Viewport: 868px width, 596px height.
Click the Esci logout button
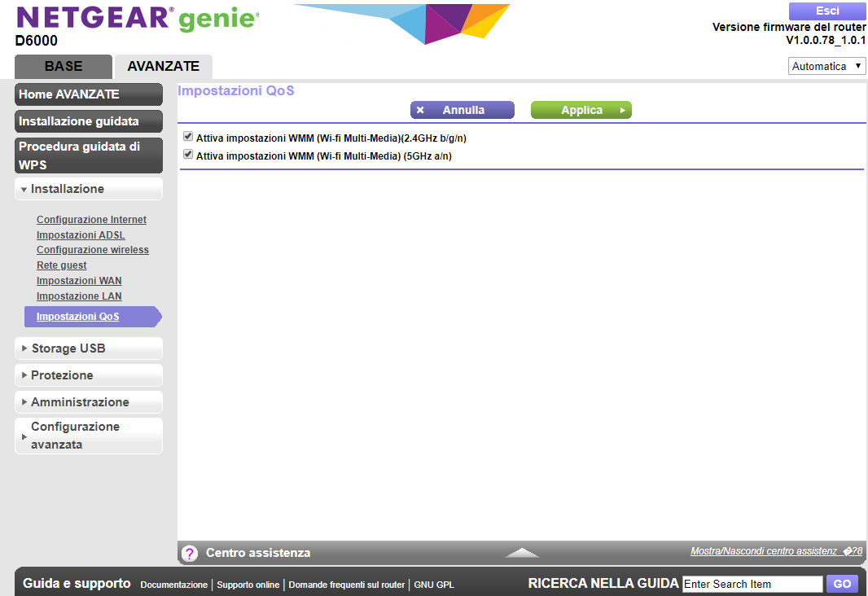(x=827, y=11)
